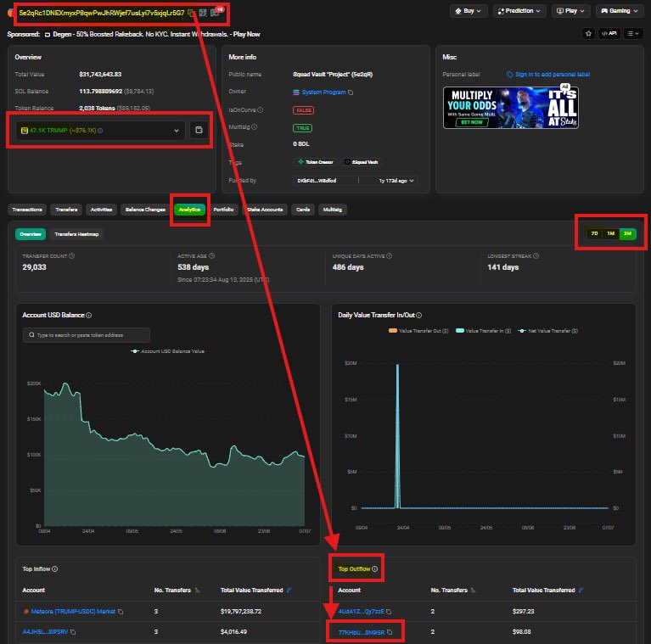Show the Top Outflow info tooltip icon
The width and height of the screenshot is (651, 644).
[375, 568]
